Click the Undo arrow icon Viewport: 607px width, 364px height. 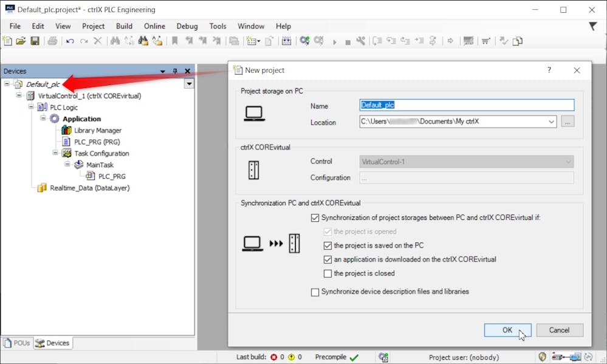(70, 41)
